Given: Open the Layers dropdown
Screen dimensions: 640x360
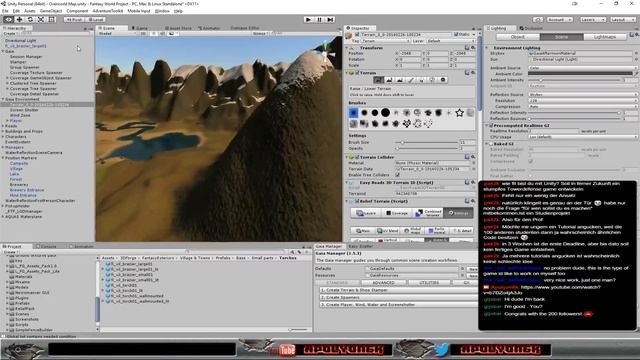Looking at the screenshot, I should pyautogui.click(x=592, y=19).
